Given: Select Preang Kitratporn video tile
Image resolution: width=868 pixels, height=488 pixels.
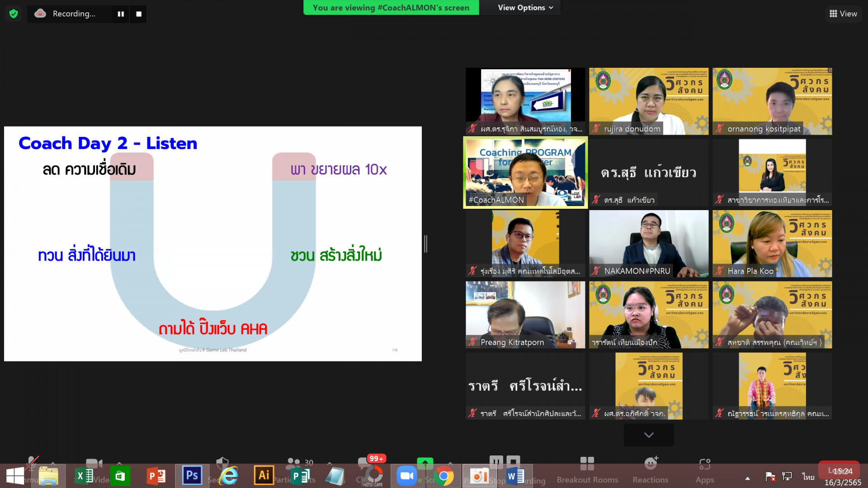Looking at the screenshot, I should (525, 315).
